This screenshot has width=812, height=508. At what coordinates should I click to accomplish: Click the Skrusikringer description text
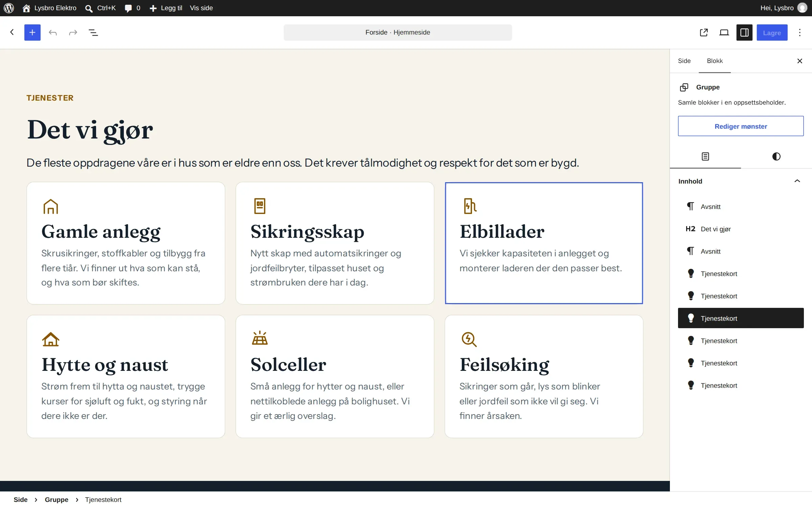(124, 268)
